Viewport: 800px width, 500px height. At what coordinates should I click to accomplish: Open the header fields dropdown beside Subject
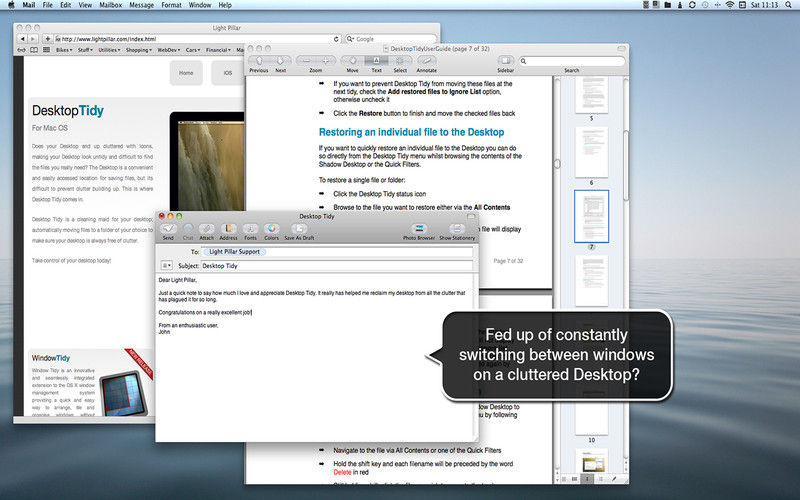tap(166, 265)
